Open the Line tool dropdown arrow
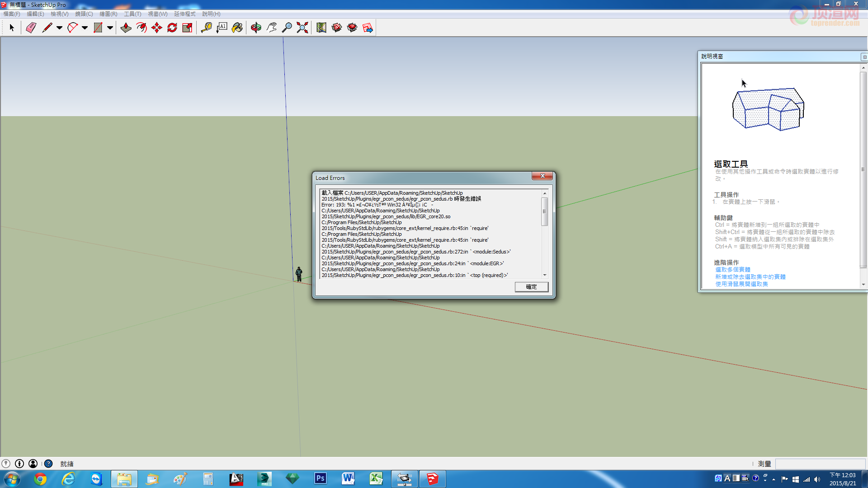The height and width of the screenshot is (488, 868). (59, 28)
